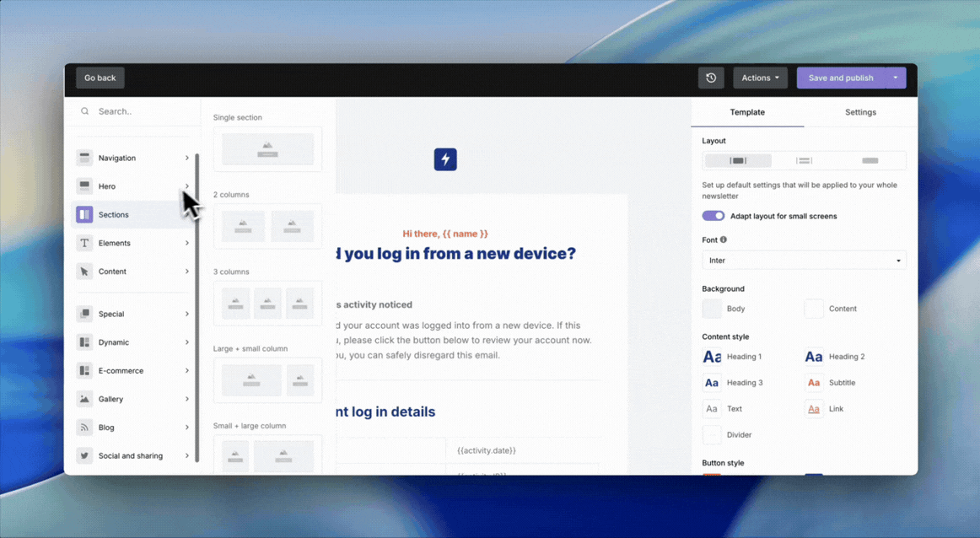Open the Dynamic blocks category
Viewport: 980px width, 538px height.
tap(116, 342)
